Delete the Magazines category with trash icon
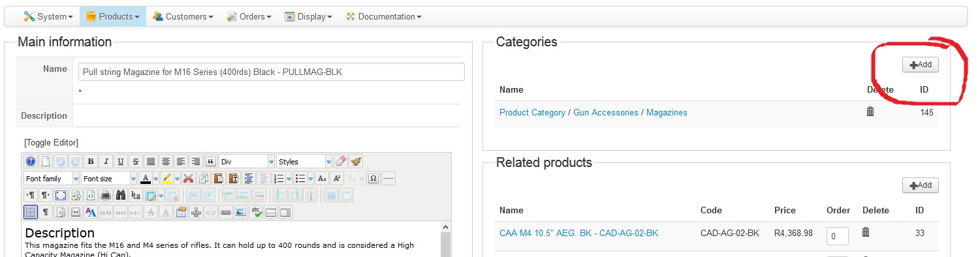The height and width of the screenshot is (257, 980). pyautogui.click(x=870, y=112)
